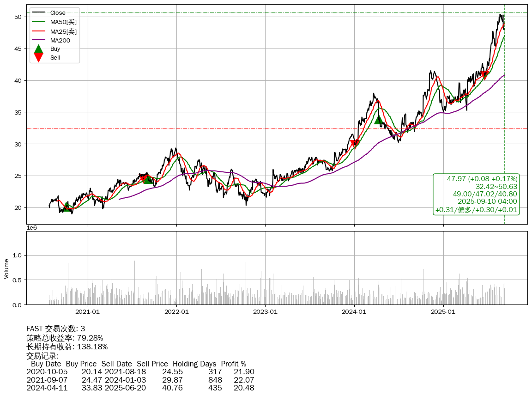This screenshot has width=532, height=396.
Task: Select the trade row with Buy Date 2021-09-07
Action: click(140, 379)
